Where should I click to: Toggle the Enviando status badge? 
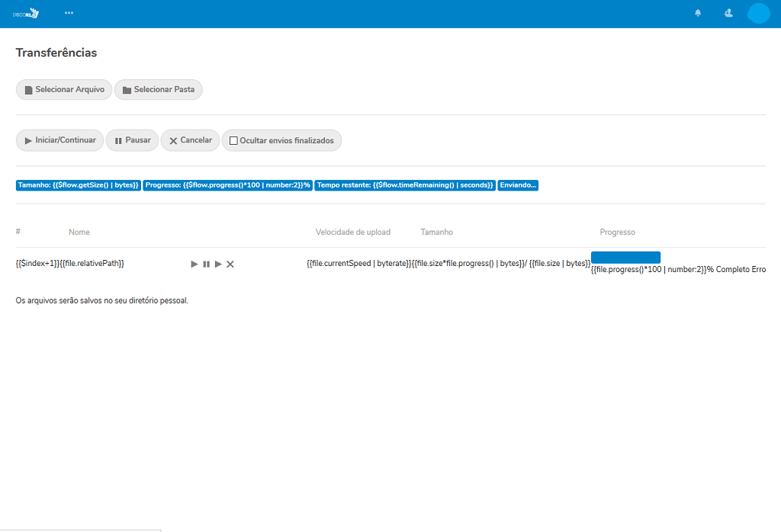pyautogui.click(x=518, y=184)
